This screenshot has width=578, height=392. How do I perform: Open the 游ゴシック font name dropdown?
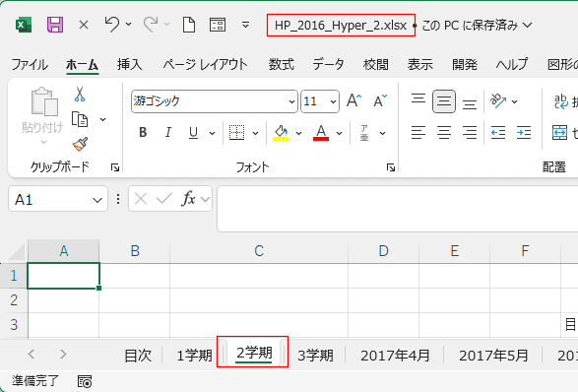291,101
